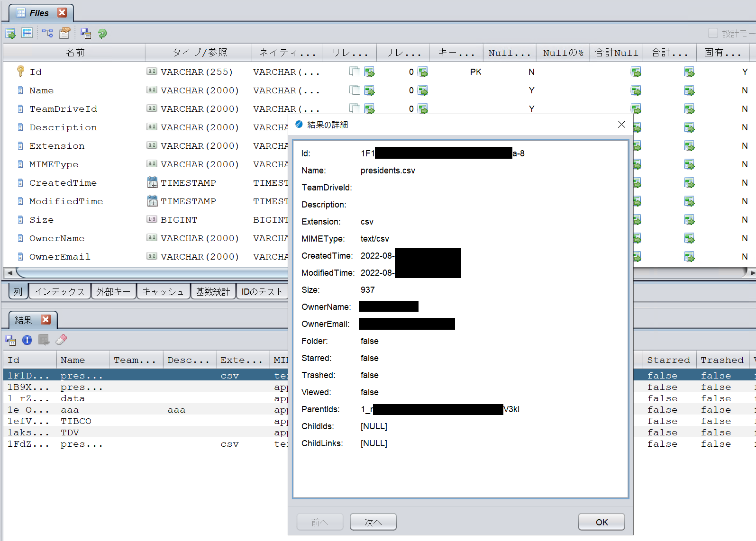This screenshot has height=541, width=756.
Task: Click the copy icon in the Id row
Action: point(354,72)
